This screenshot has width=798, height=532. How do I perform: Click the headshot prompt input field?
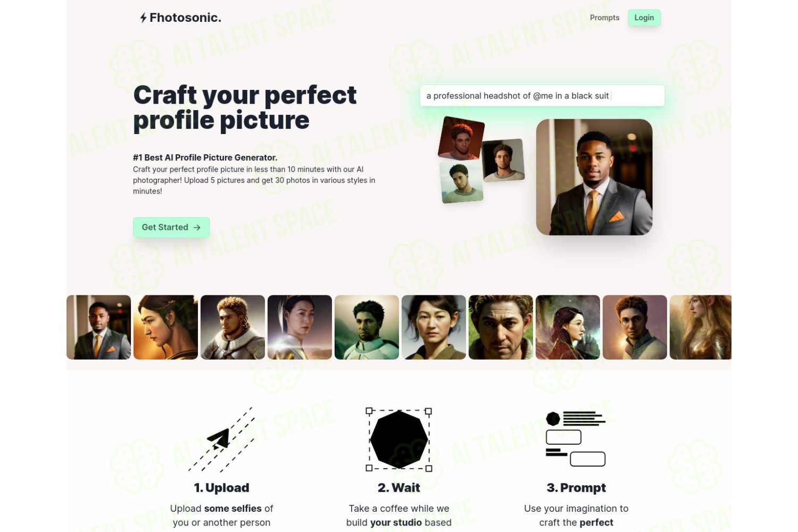pos(542,96)
